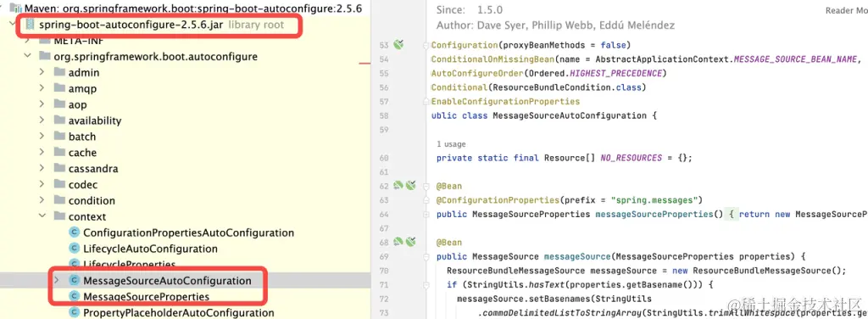Click the commaDelimitedListToStringArray call
The width and height of the screenshot is (868, 319).
pos(561,313)
